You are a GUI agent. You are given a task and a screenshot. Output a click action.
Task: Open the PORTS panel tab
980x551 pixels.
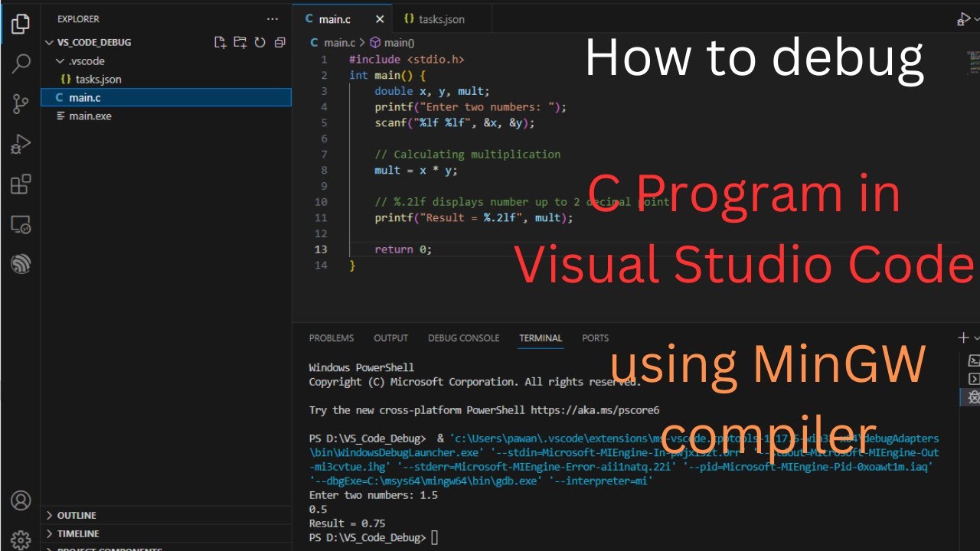pyautogui.click(x=595, y=337)
